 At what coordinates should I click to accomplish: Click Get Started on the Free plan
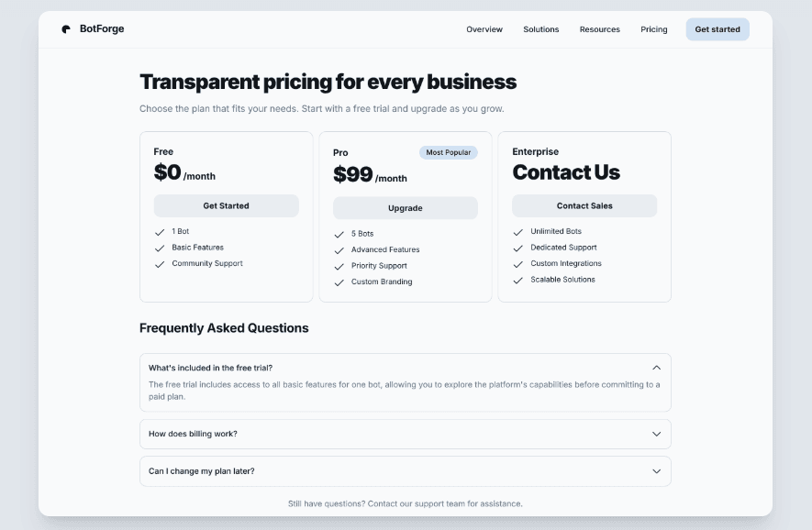(226, 205)
